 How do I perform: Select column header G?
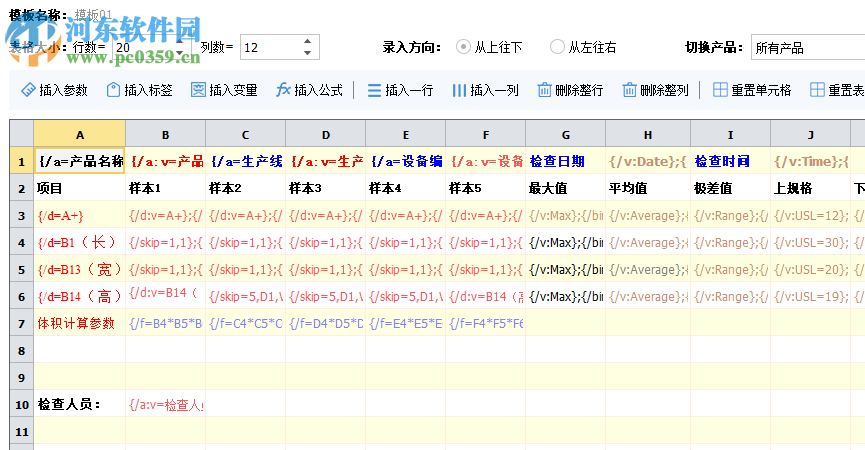click(x=565, y=134)
